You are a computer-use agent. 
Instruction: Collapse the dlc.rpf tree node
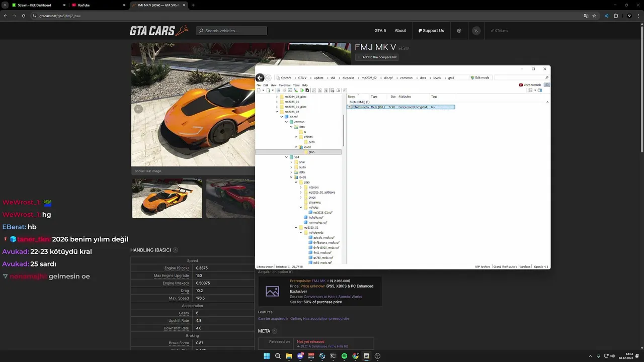[x=282, y=117]
